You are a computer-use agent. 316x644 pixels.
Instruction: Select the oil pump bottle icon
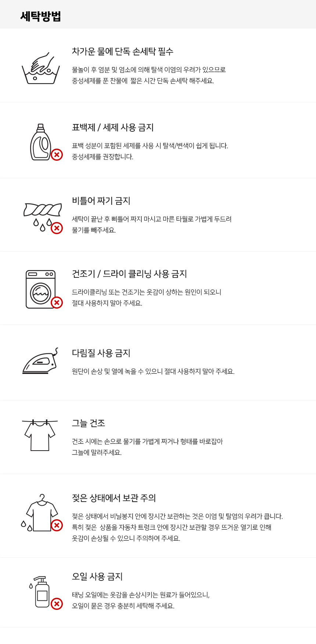tap(42, 592)
